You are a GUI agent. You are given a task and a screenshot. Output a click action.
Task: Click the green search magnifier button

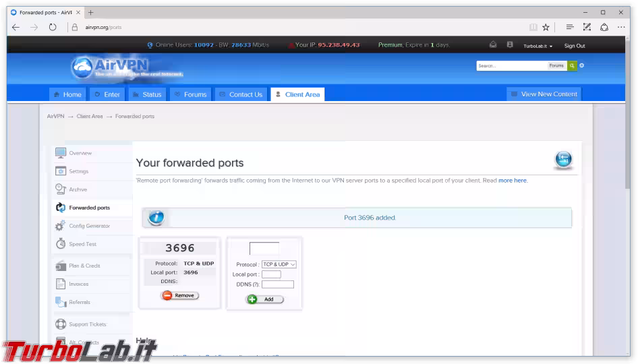(x=572, y=66)
